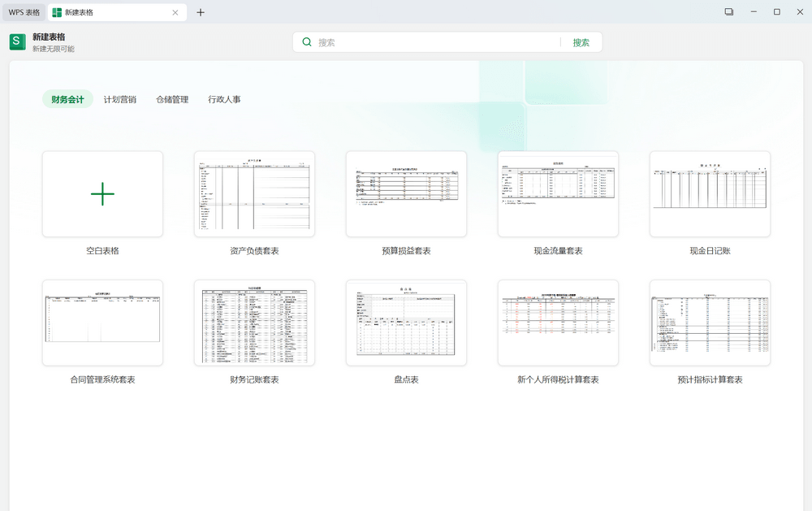Click the magnifier icon in the search bar
812x511 pixels.
coord(306,41)
